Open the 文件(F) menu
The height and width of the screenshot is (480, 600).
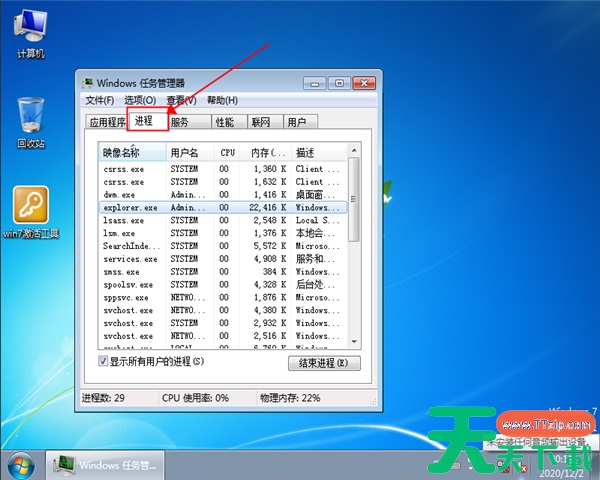100,100
